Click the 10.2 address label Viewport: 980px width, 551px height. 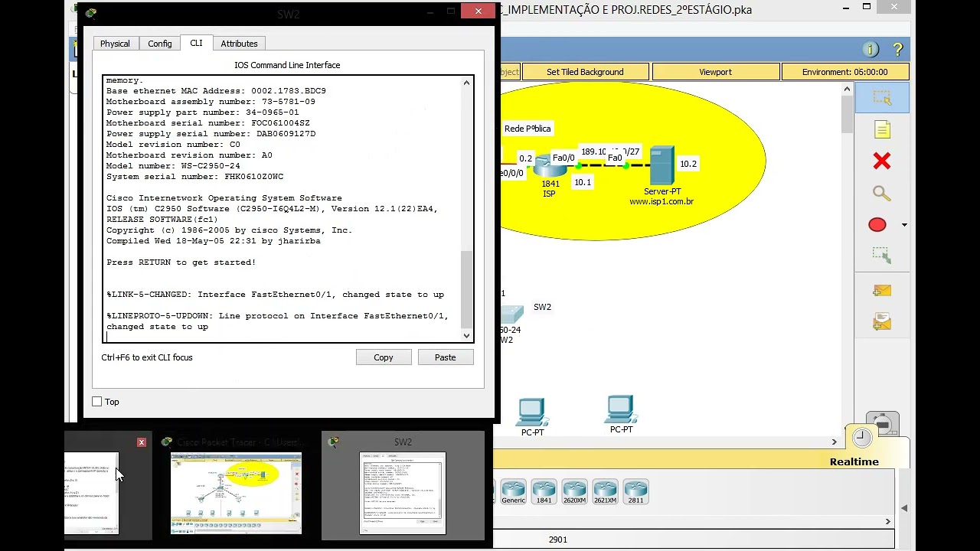(x=688, y=164)
